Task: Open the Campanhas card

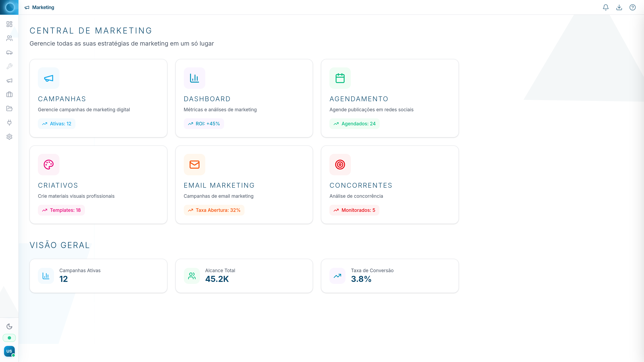Action: click(98, 98)
